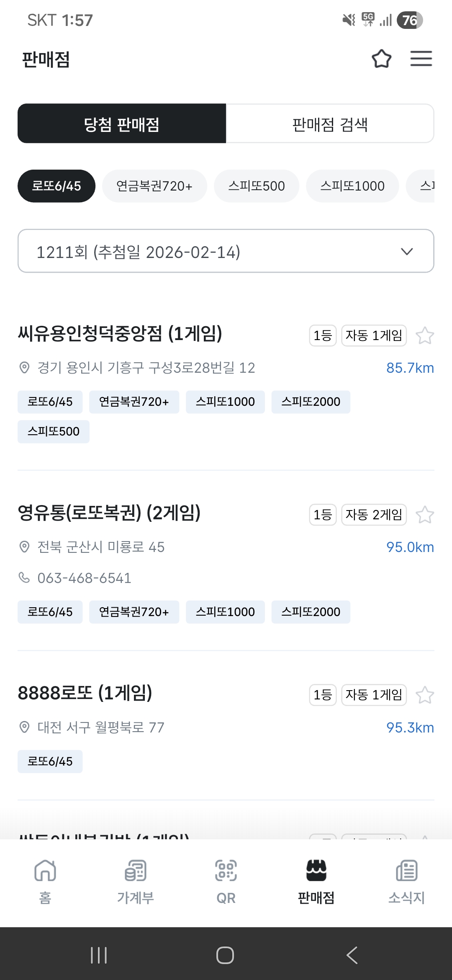
Task: Select the 스피또1000 filter chip
Action: pos(352,186)
